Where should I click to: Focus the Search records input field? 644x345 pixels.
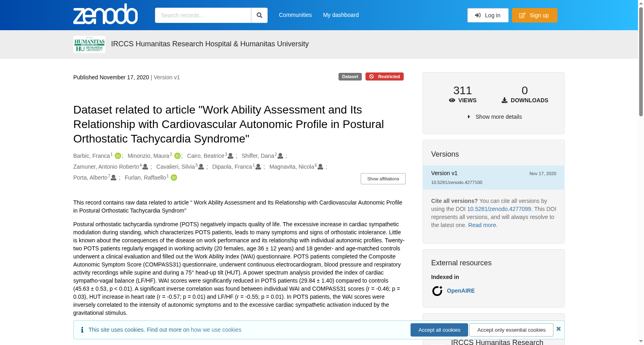click(203, 15)
